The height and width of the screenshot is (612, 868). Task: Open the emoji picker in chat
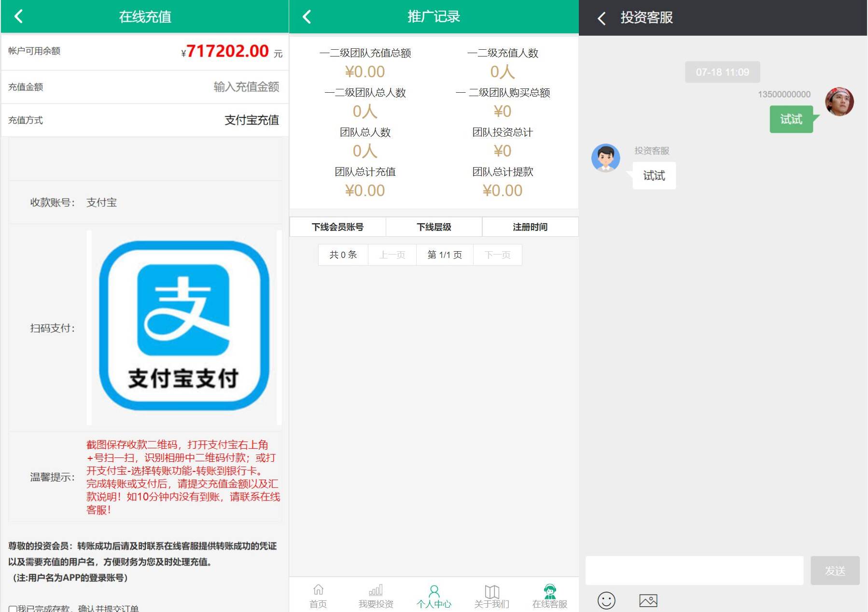pyautogui.click(x=606, y=600)
